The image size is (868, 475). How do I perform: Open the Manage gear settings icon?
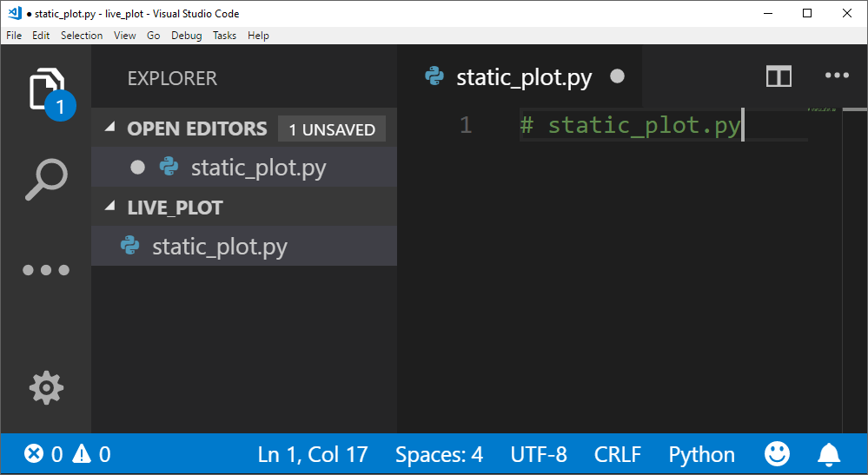(x=46, y=387)
